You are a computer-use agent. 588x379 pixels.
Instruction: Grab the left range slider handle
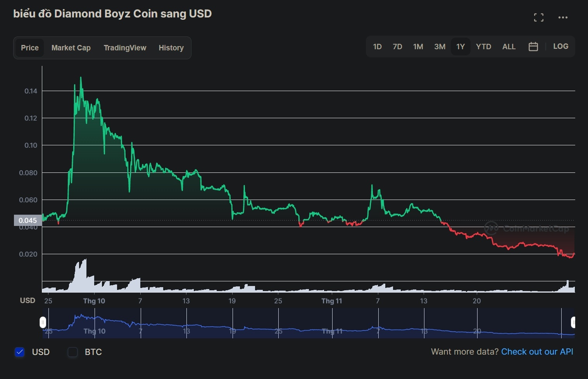(43, 322)
